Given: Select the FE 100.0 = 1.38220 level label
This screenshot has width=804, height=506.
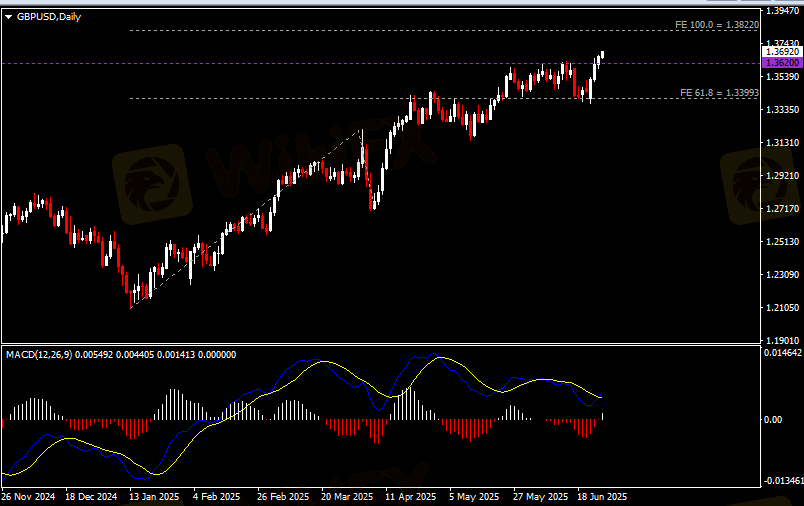Looking at the screenshot, I should [x=717, y=24].
